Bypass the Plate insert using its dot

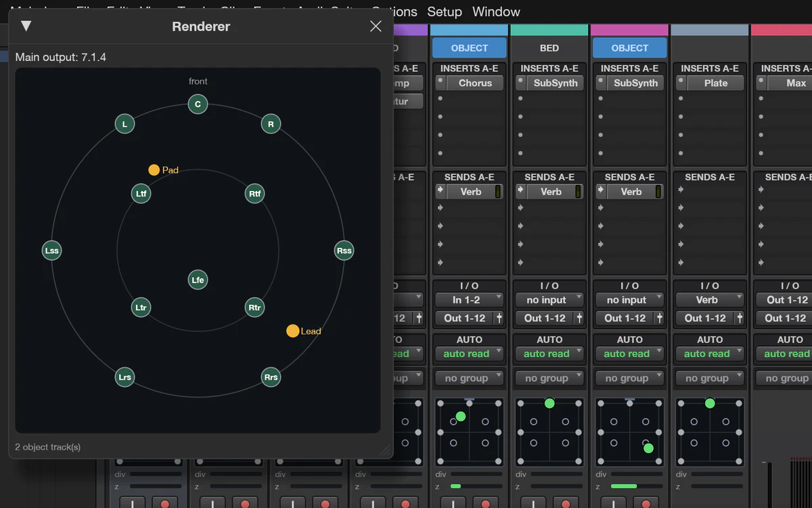[x=681, y=81]
